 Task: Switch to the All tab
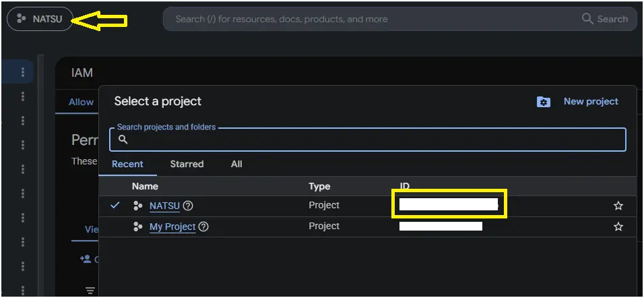[236, 164]
